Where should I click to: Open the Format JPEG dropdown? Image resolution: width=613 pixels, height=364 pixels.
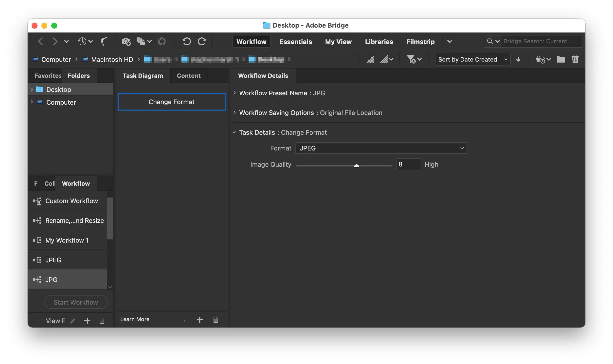click(381, 148)
